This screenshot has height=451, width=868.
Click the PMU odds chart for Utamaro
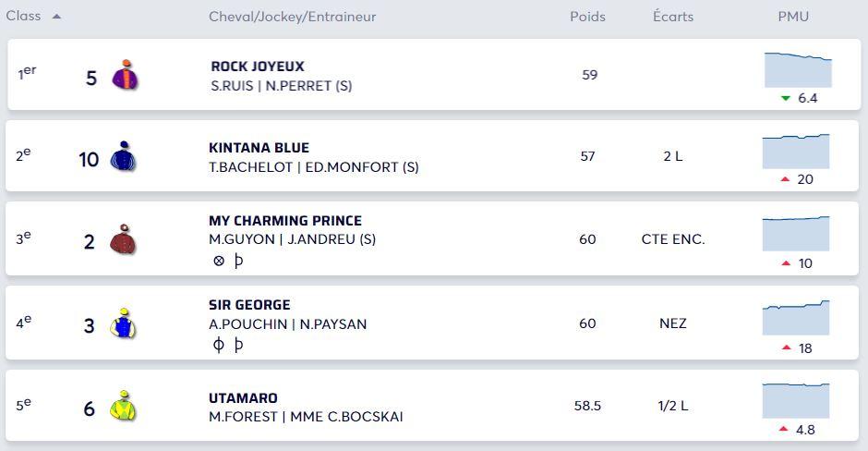pyautogui.click(x=796, y=400)
